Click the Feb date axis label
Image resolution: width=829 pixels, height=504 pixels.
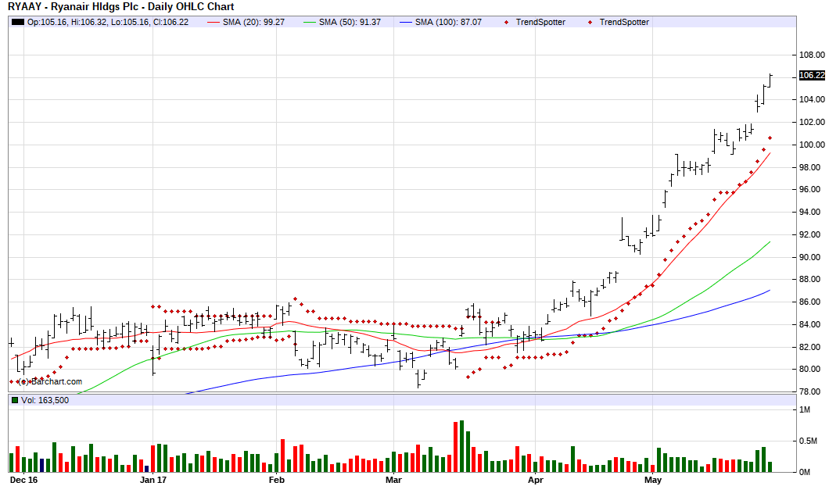(277, 481)
